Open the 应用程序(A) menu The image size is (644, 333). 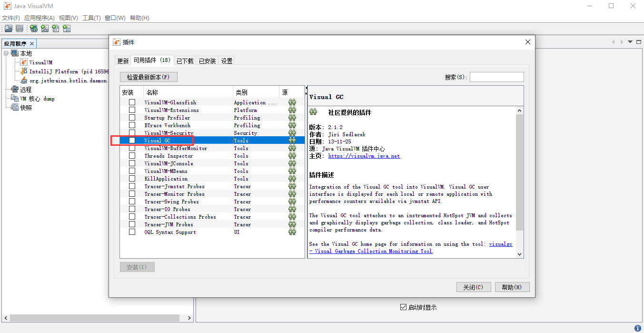coord(40,18)
